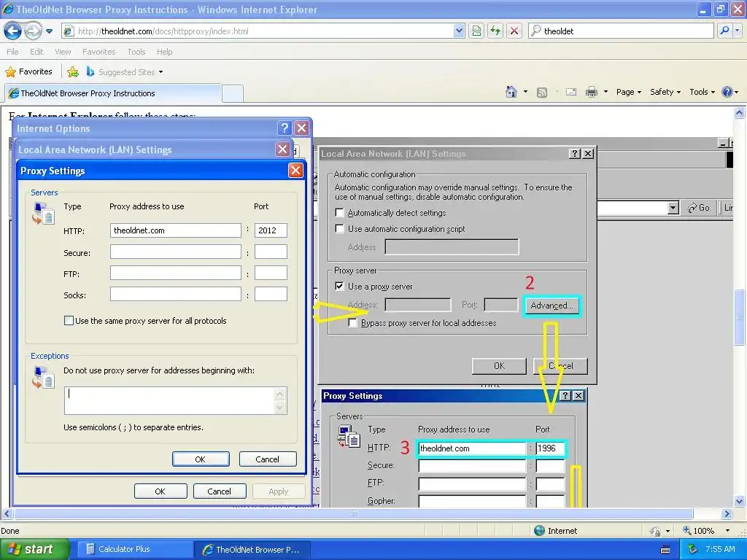Click the taskbar clock 7:55 AM
Viewport: 747px width, 560px height.
click(x=720, y=550)
